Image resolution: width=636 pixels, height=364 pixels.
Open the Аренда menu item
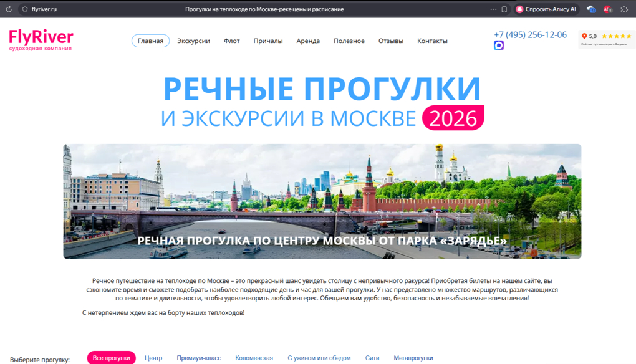(x=308, y=41)
